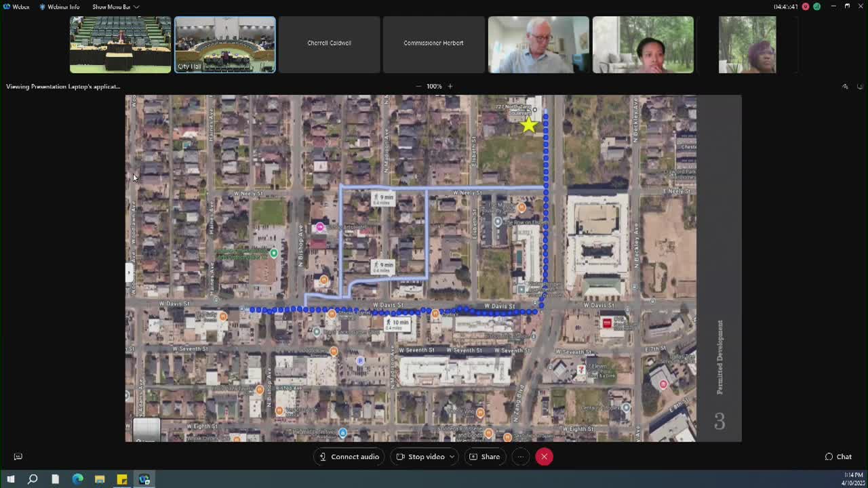Expand the Show Menu Bar dropdown
868x488 pixels.
[x=115, y=7]
